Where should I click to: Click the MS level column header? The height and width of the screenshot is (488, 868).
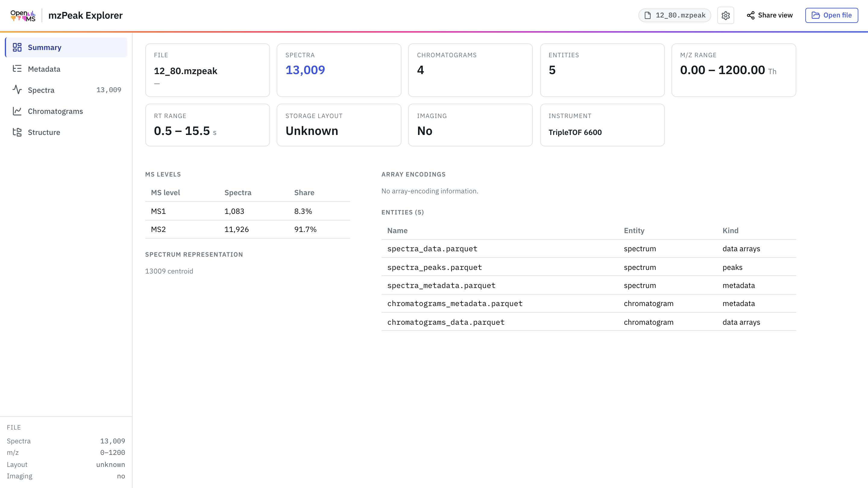(x=165, y=193)
